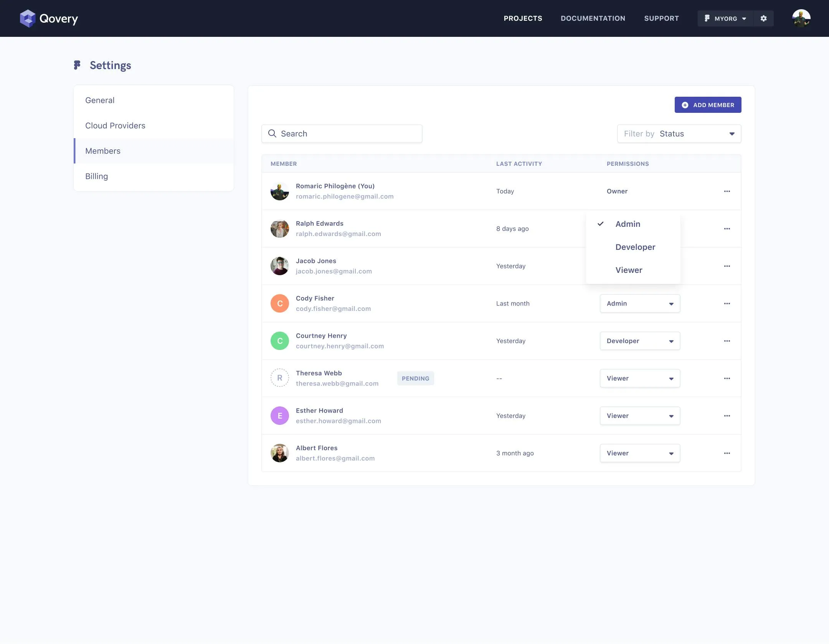Switch to Cloud Providers section

115,125
